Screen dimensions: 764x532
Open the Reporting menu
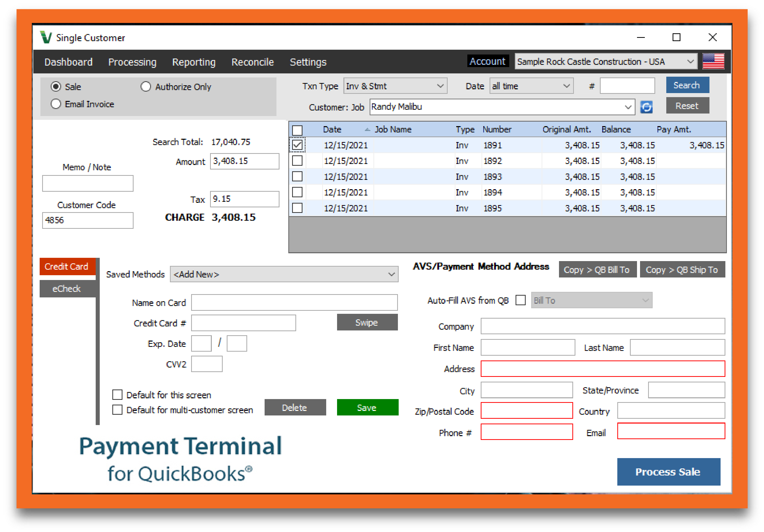click(194, 62)
